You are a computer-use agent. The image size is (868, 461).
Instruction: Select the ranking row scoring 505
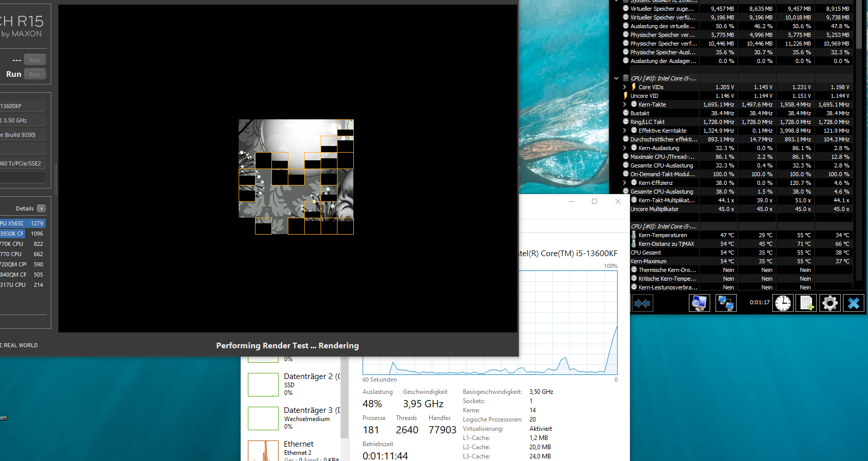[x=23, y=275]
